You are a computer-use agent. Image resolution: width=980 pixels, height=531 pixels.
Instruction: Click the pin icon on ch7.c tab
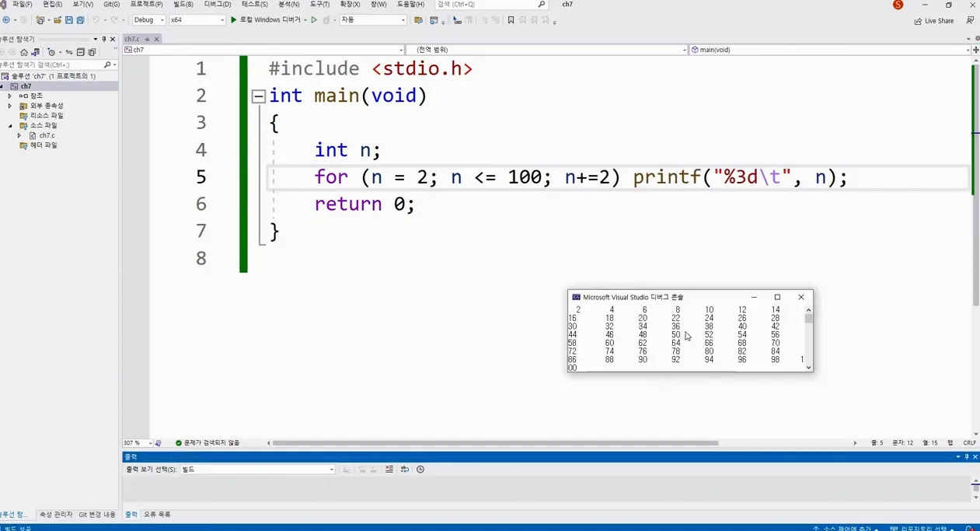[x=147, y=39]
